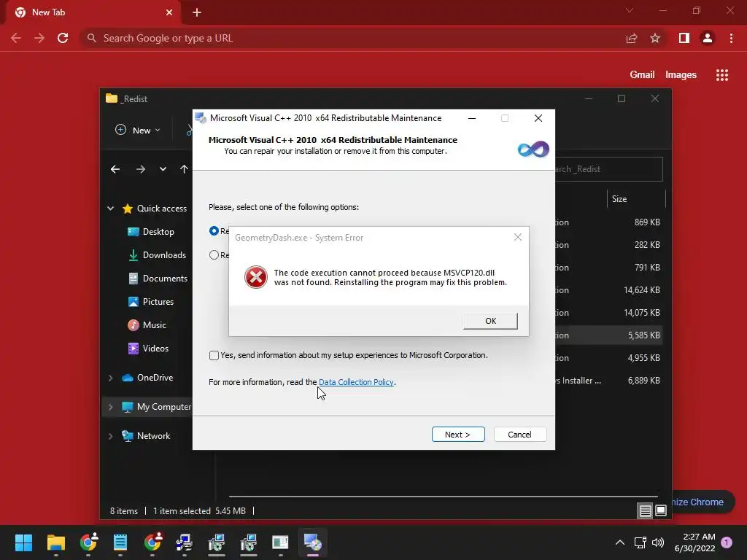
Task: Check the send setup experiences to Microsoft box
Action: click(x=214, y=355)
